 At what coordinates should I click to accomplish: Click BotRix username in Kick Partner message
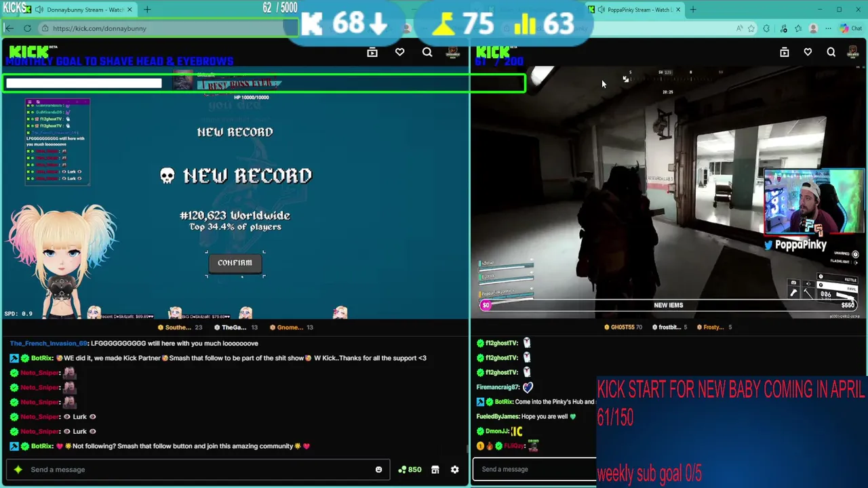tap(42, 358)
